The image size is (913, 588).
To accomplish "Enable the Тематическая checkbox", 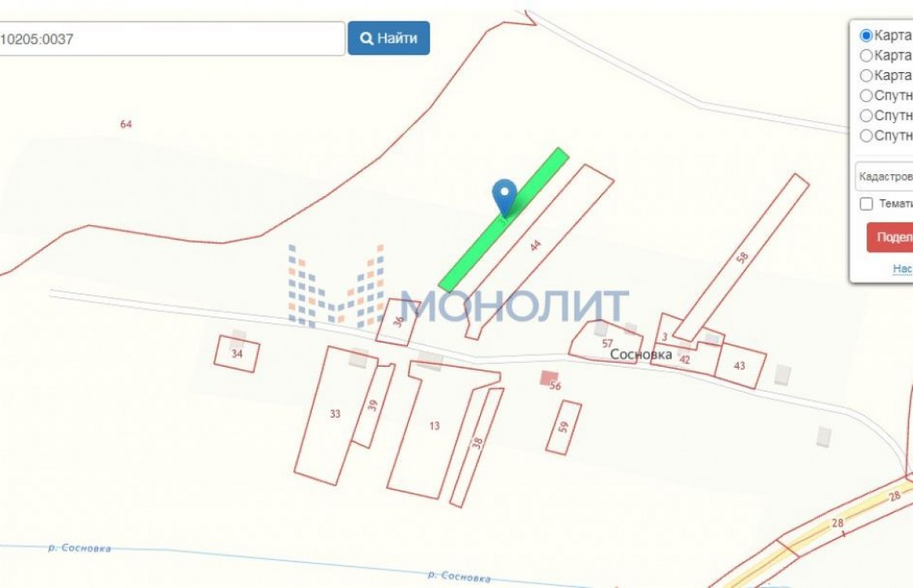I will [x=866, y=203].
